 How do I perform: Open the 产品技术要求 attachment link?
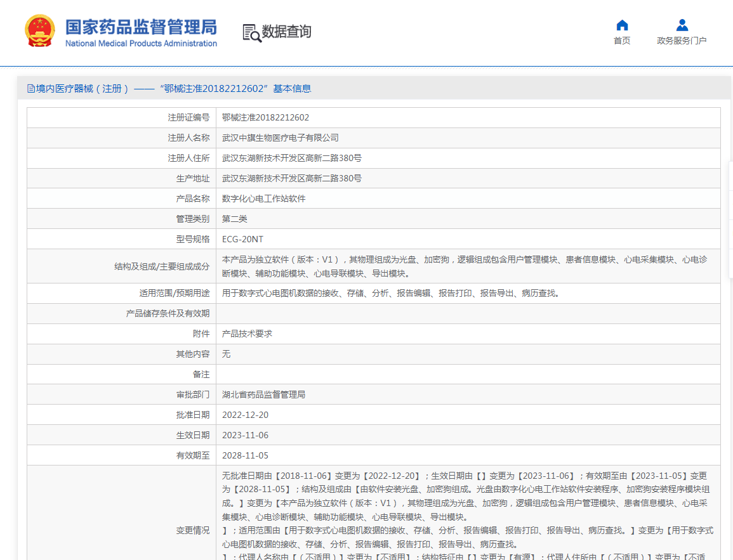(247, 334)
